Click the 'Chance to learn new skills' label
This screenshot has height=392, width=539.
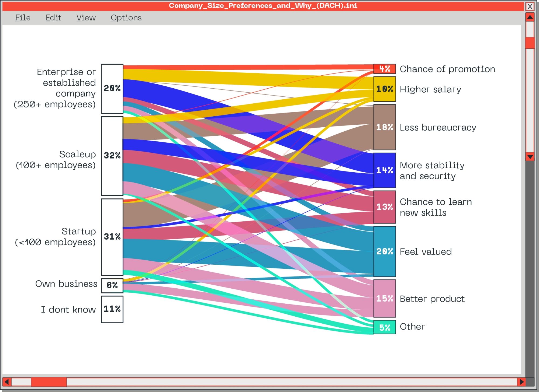tap(436, 207)
